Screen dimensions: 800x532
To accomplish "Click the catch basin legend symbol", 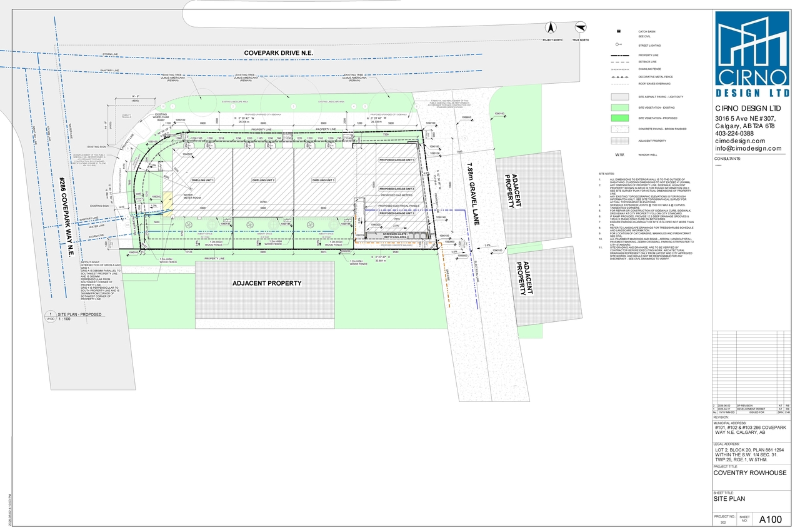I will (617, 31).
